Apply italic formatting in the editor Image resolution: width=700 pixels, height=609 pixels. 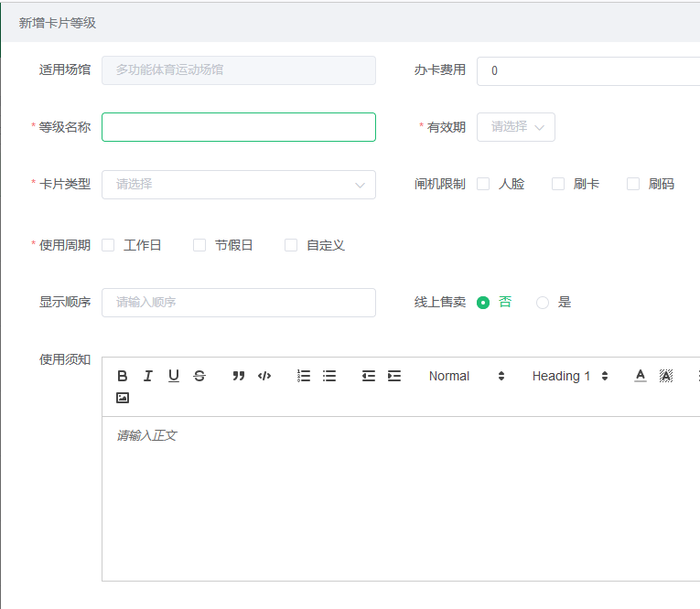148,376
